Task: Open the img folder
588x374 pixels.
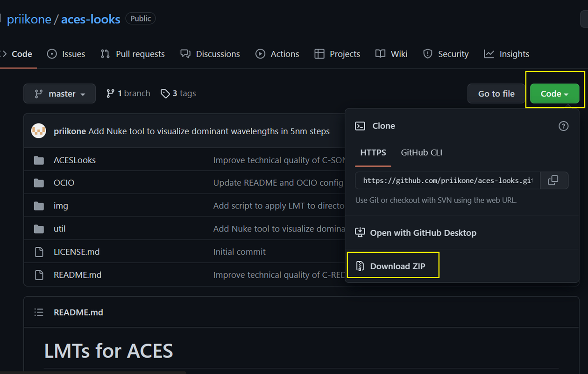Action: (61, 206)
